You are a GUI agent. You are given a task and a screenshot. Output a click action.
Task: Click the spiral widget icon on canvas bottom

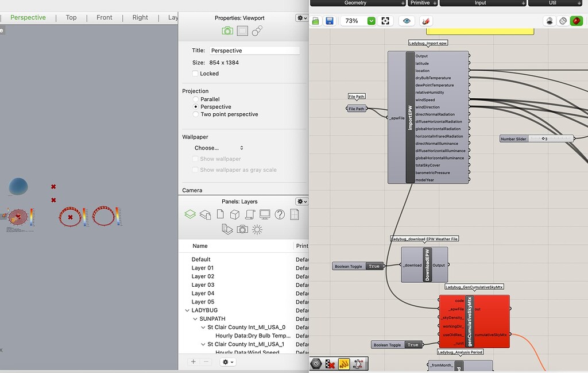coord(316,364)
